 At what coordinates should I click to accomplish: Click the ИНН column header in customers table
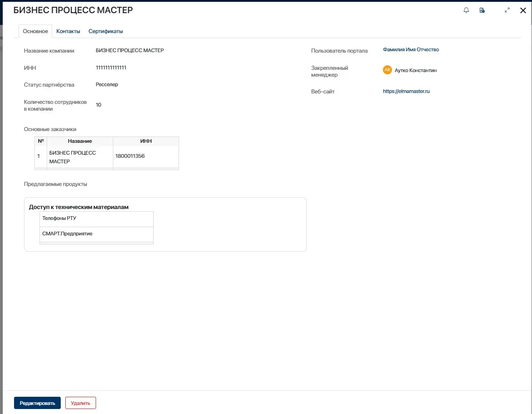[x=146, y=141]
